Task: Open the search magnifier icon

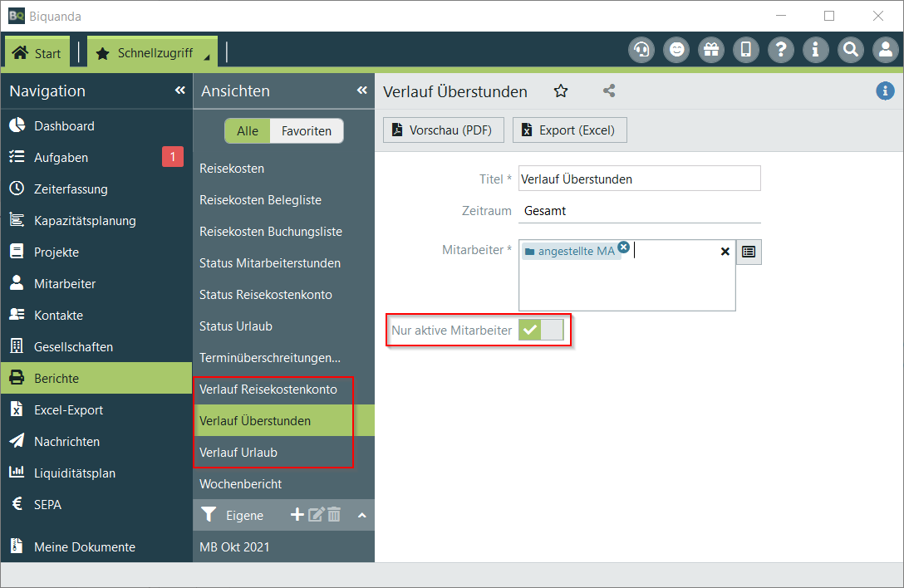Action: (850, 50)
